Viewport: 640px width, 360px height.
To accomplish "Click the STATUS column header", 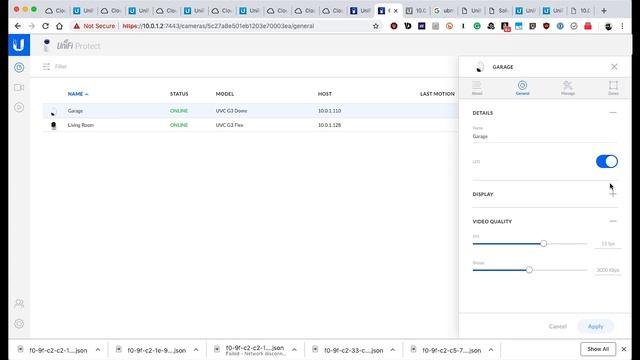I will point(179,94).
